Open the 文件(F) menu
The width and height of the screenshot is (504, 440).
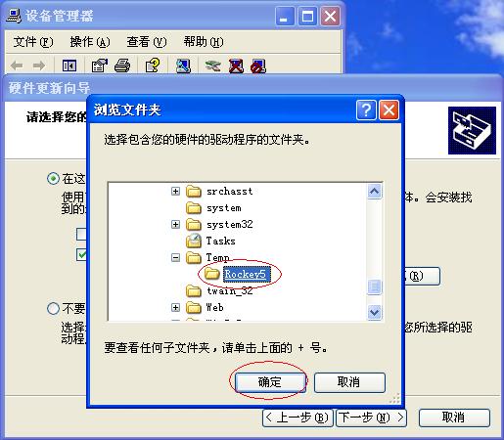pos(33,42)
